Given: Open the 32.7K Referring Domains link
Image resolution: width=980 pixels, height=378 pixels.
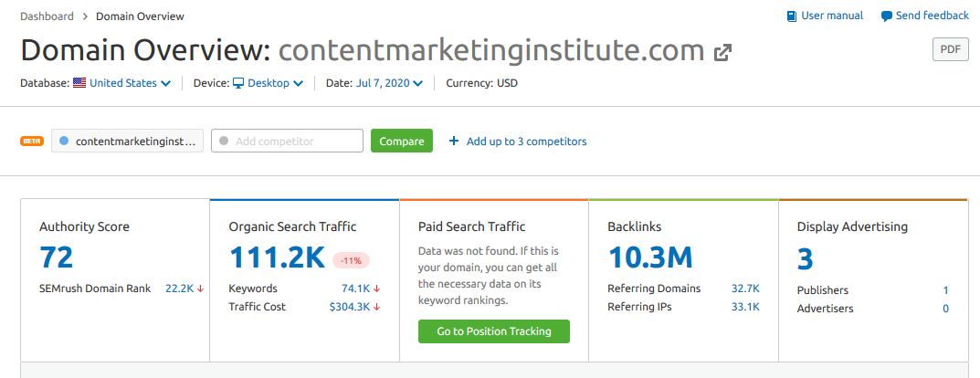Looking at the screenshot, I should 745,289.
